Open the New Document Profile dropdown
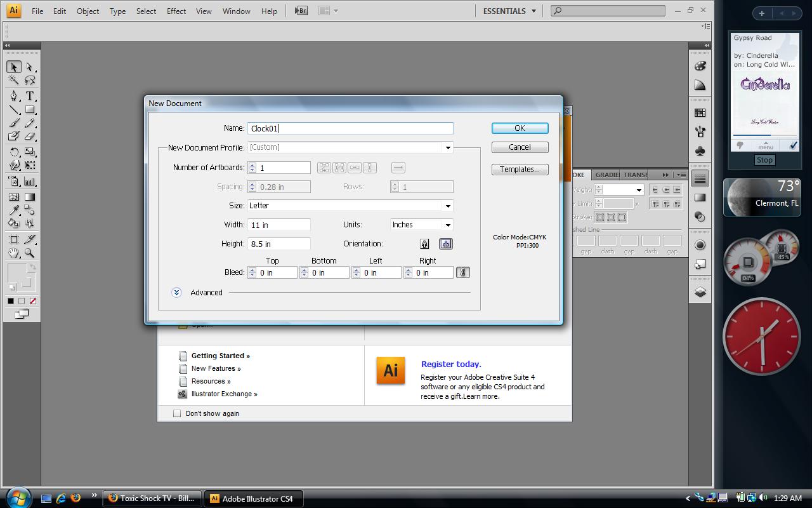Screen dimensions: 812x508 [x=448, y=147]
